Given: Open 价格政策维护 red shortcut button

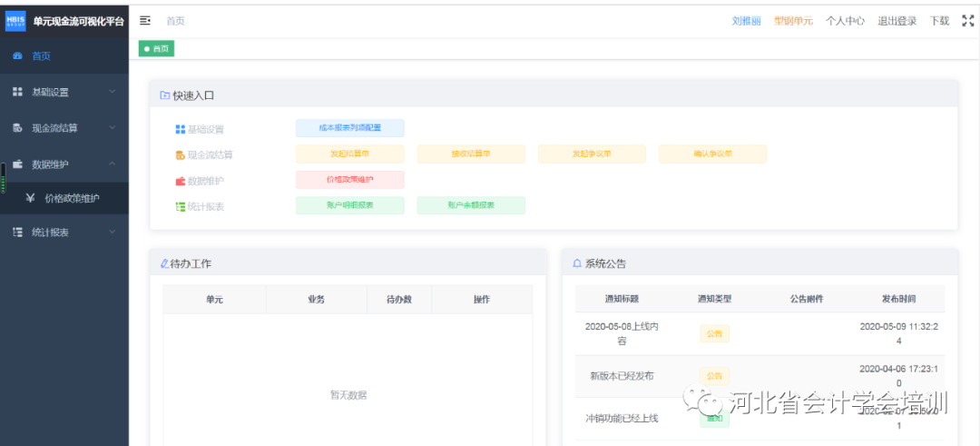Looking at the screenshot, I should (x=350, y=180).
